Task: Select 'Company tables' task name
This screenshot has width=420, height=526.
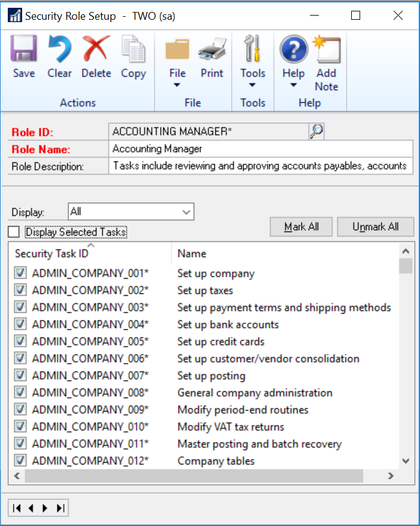Action: [x=216, y=461]
